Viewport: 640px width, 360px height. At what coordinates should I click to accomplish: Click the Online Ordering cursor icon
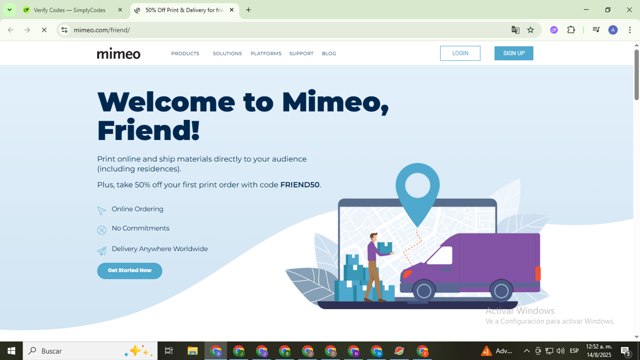101,210
